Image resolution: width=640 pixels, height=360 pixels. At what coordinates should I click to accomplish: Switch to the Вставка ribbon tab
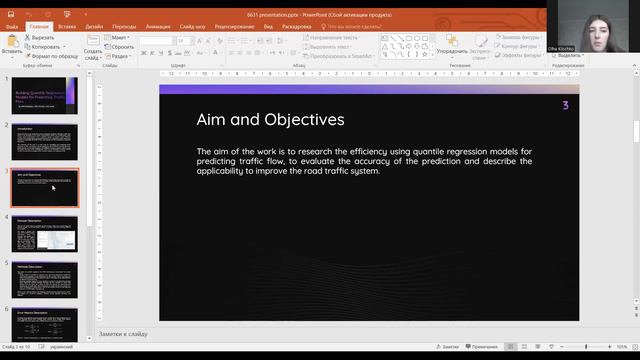tap(67, 27)
